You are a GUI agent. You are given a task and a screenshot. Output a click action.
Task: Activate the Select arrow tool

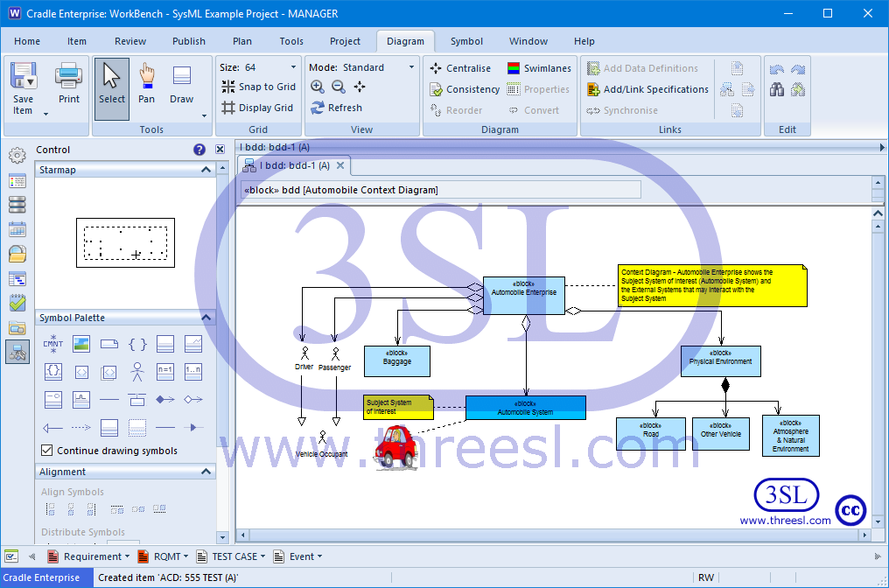click(112, 88)
